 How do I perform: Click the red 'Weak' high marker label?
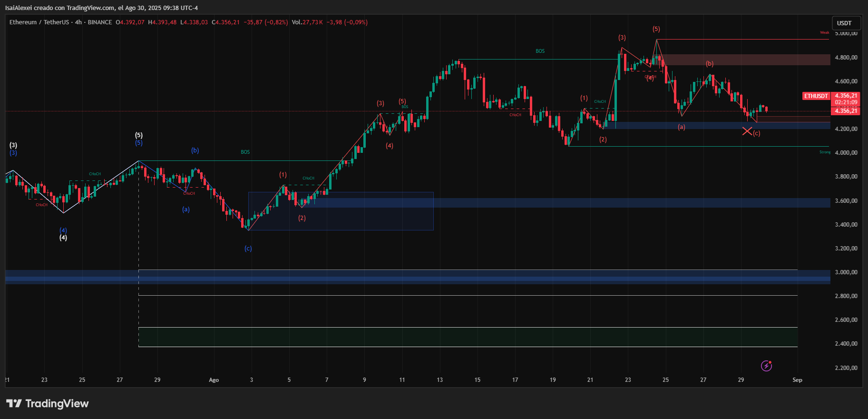point(824,33)
